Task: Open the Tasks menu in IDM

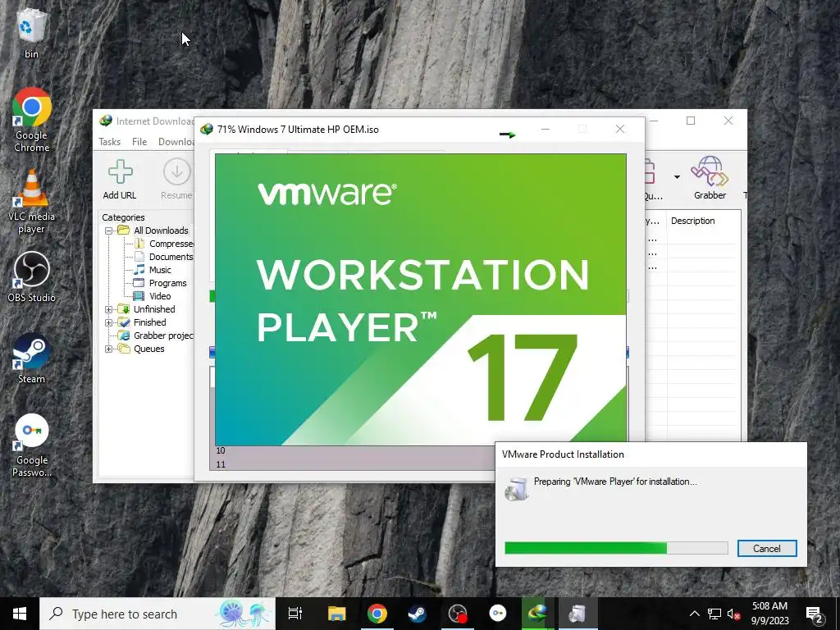Action: pyautogui.click(x=109, y=142)
